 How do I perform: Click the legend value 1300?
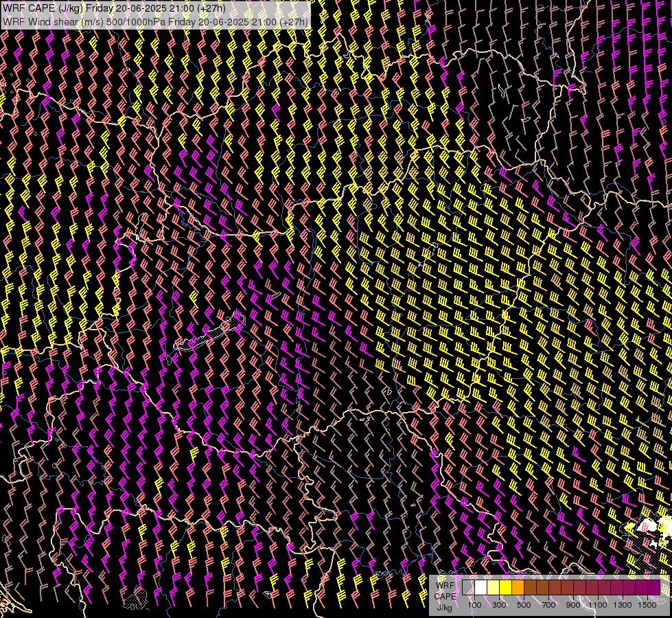click(x=623, y=605)
